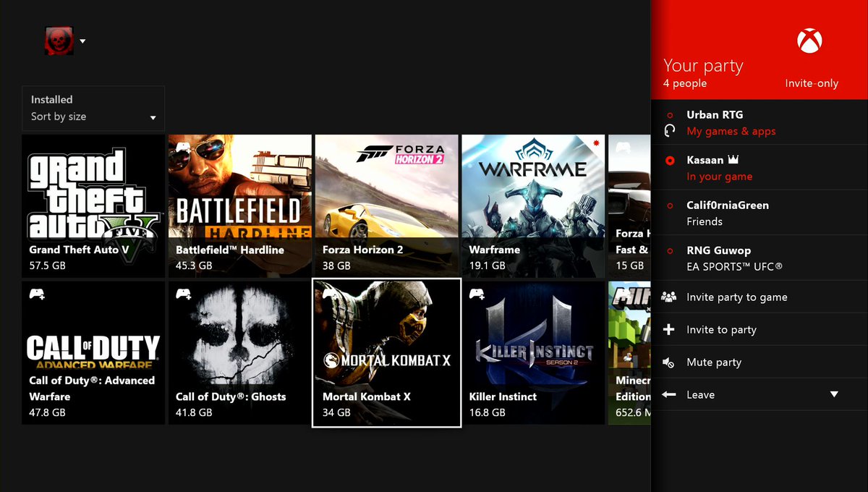This screenshot has height=492, width=868.
Task: Click the crown icon next to Kasaan
Action: (733, 160)
